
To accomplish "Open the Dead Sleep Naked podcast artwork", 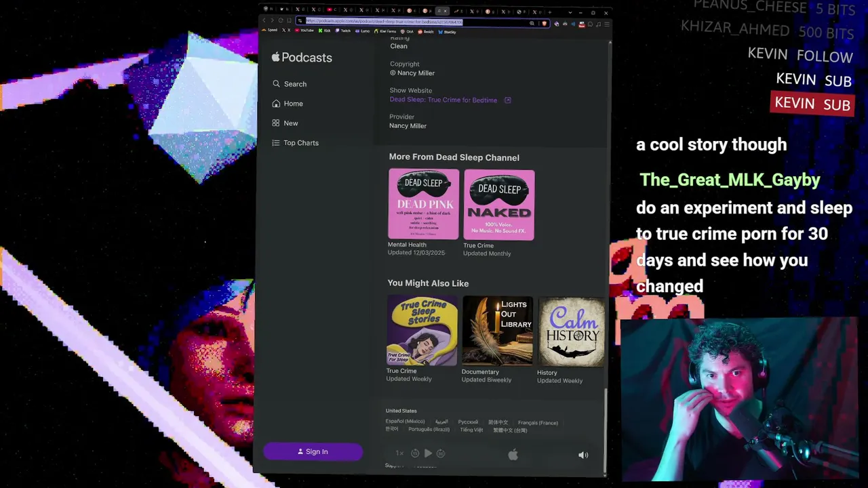I will tap(499, 205).
